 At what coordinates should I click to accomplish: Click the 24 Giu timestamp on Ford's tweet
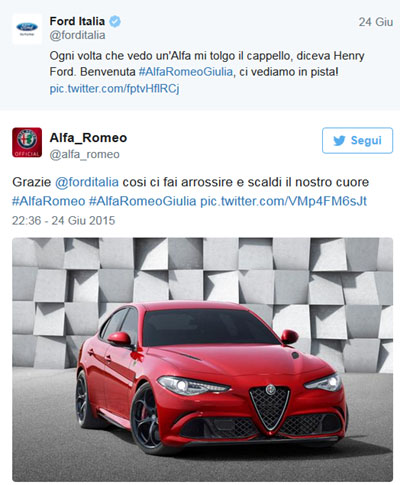point(376,22)
